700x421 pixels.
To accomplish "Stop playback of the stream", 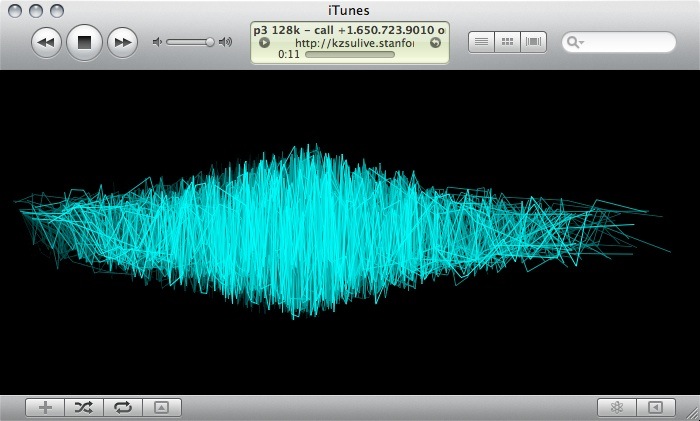I will click(x=84, y=42).
